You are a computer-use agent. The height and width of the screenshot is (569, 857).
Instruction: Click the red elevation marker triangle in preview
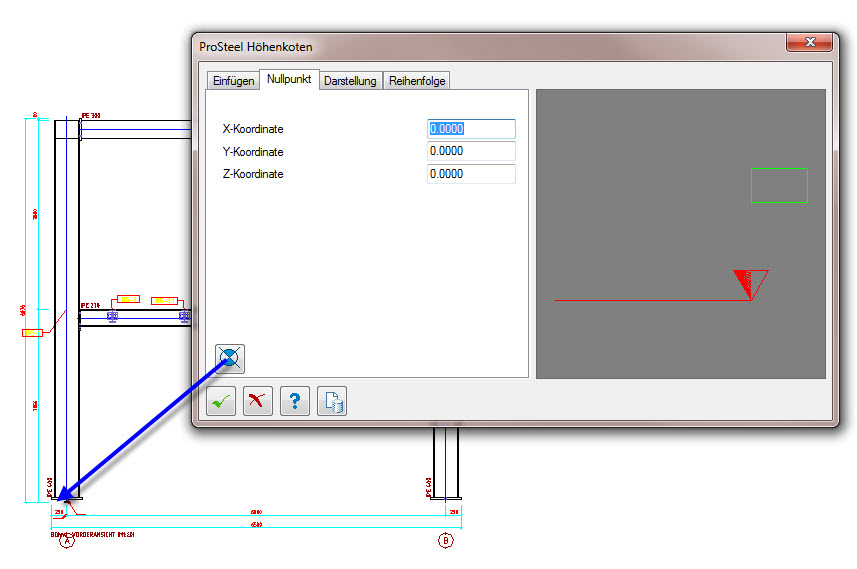pos(750,284)
